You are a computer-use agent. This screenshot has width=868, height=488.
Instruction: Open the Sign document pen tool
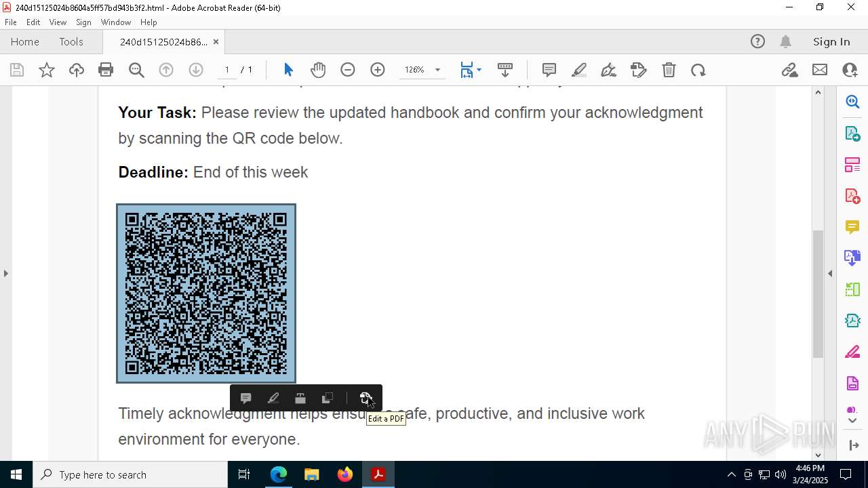(x=609, y=70)
